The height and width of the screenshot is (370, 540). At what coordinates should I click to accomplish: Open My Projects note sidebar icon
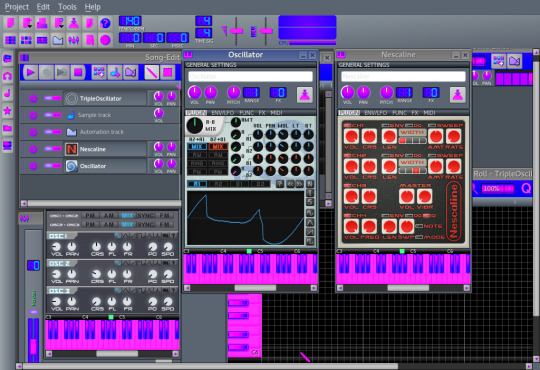pos(7,93)
